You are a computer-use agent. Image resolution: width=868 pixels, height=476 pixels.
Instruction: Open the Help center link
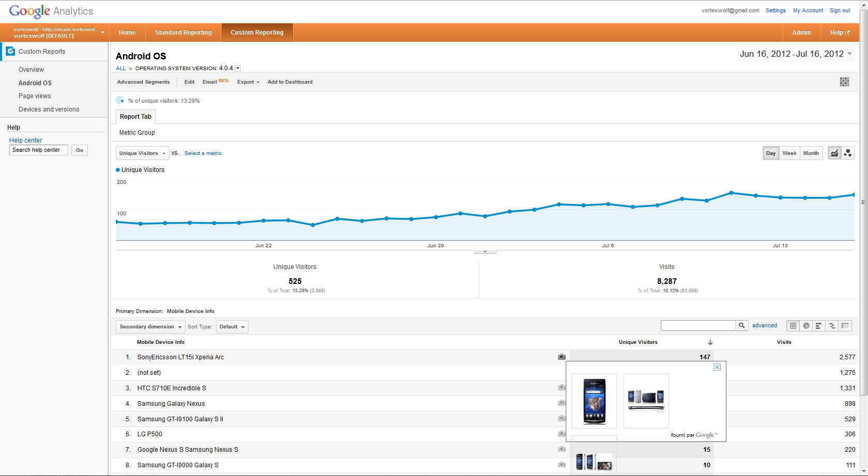pos(25,140)
